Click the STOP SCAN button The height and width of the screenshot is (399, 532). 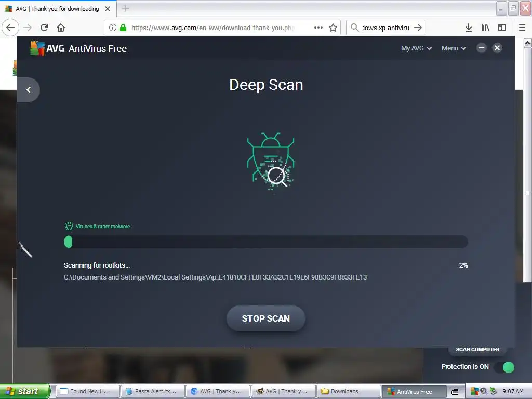(266, 318)
